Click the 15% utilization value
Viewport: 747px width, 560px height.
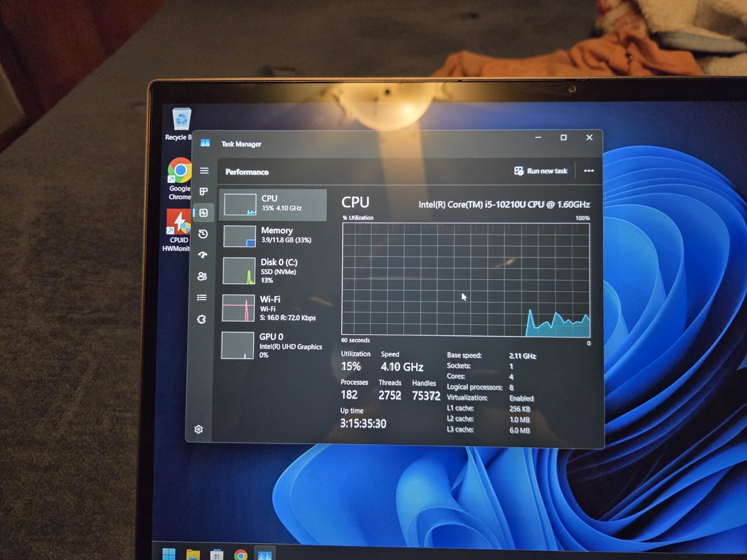tap(351, 366)
